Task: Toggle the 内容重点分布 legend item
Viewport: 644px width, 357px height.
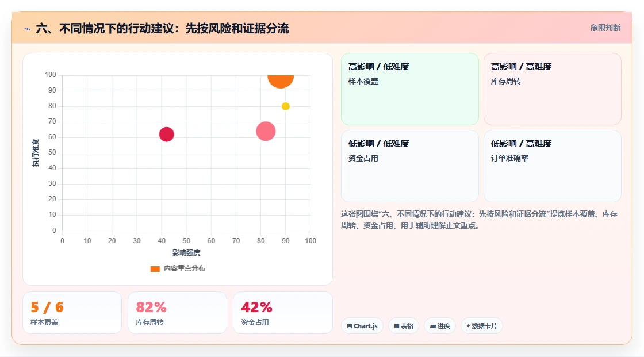Action: 178,268
